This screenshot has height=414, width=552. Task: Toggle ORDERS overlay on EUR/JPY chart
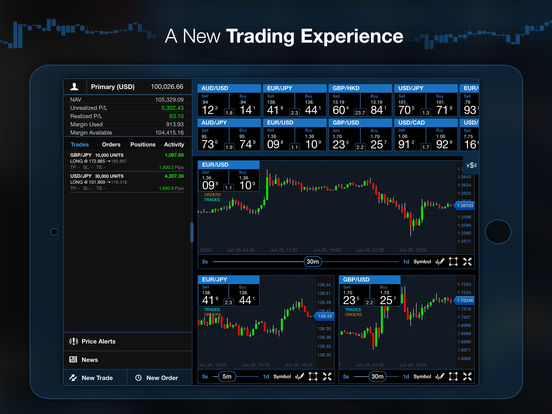pyautogui.click(x=212, y=314)
